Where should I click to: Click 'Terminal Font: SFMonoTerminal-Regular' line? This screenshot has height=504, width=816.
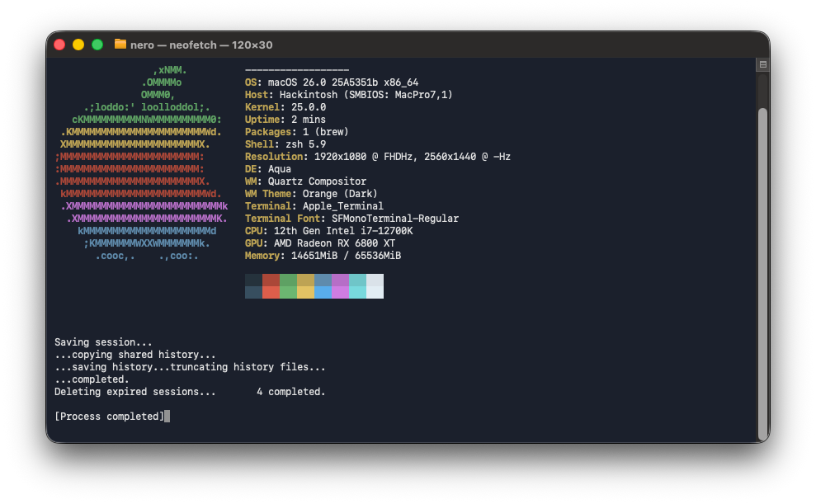coord(351,219)
